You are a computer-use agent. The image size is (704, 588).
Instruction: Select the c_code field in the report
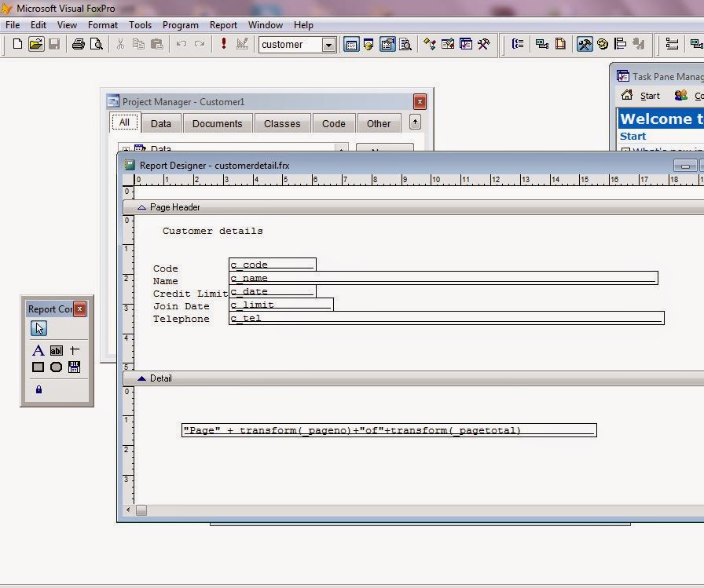pos(273,265)
